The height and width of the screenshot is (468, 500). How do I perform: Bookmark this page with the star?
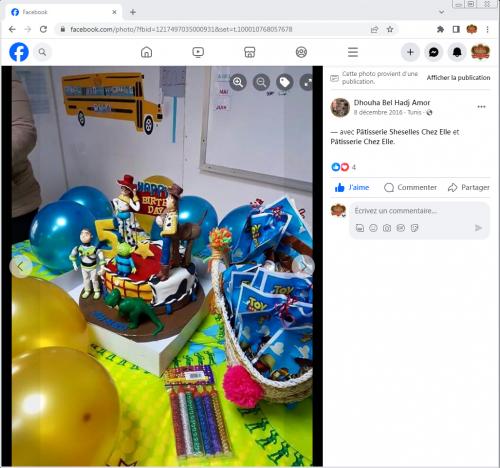coord(390,29)
